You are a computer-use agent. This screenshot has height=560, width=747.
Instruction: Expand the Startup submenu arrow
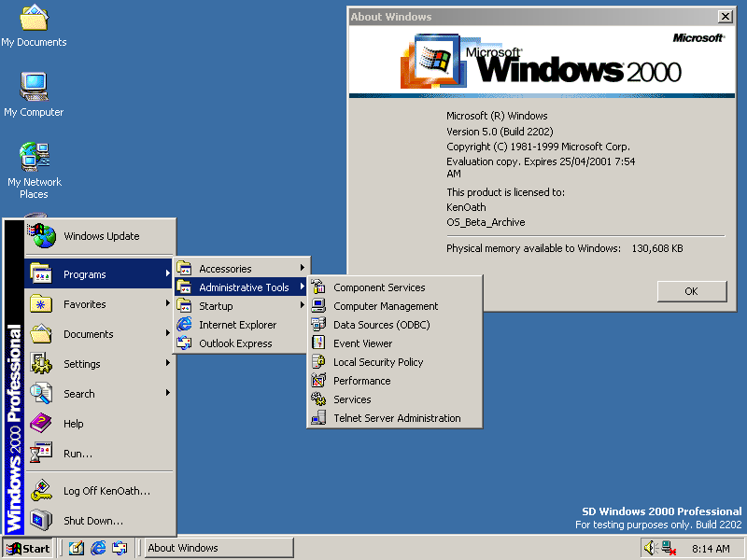pyautogui.click(x=302, y=305)
